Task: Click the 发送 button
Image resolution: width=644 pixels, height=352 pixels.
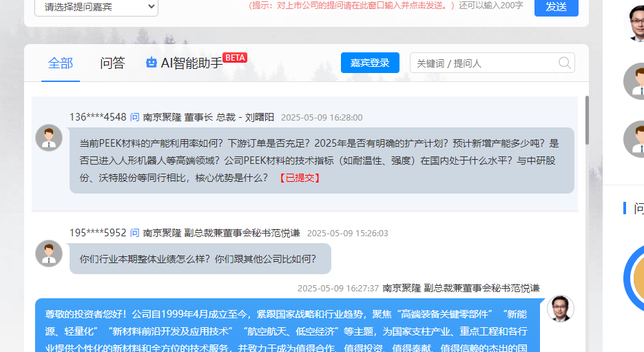Action: [x=556, y=7]
